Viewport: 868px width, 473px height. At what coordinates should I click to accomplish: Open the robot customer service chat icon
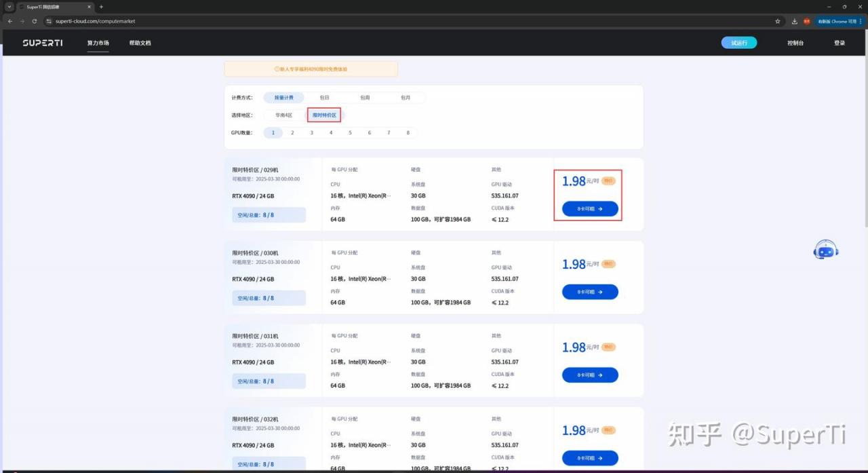pyautogui.click(x=826, y=250)
